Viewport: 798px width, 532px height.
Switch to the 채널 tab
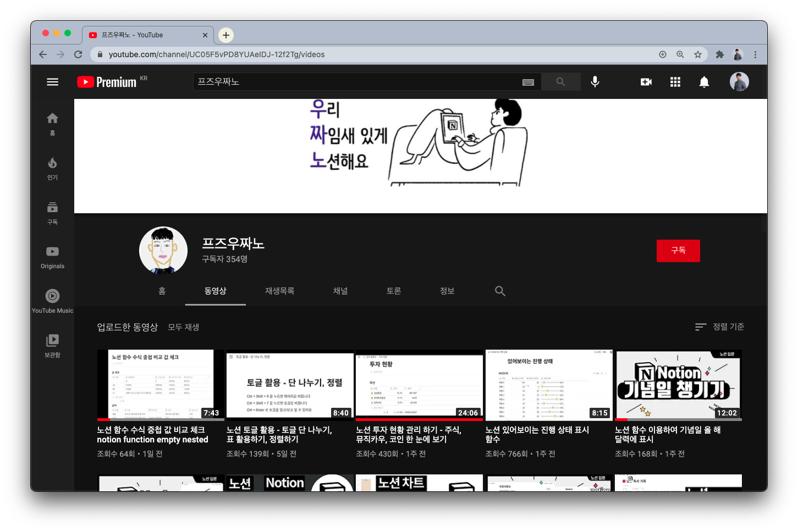coord(340,291)
